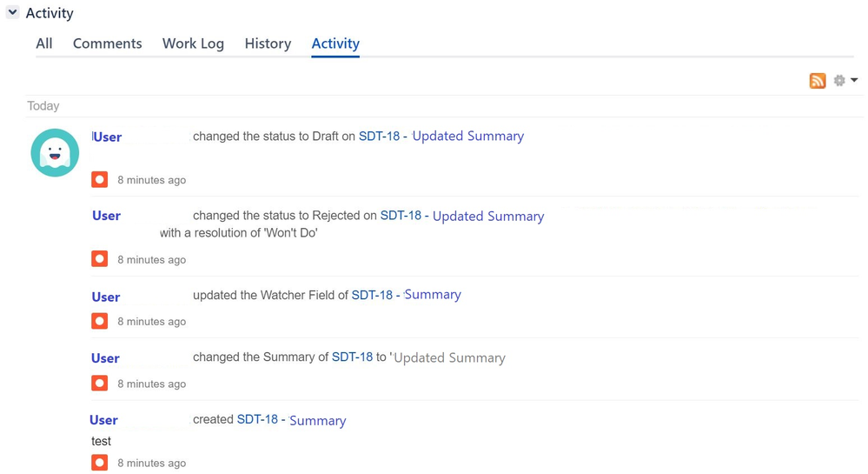Open Summary link in Watcher Field entry

pos(433,294)
